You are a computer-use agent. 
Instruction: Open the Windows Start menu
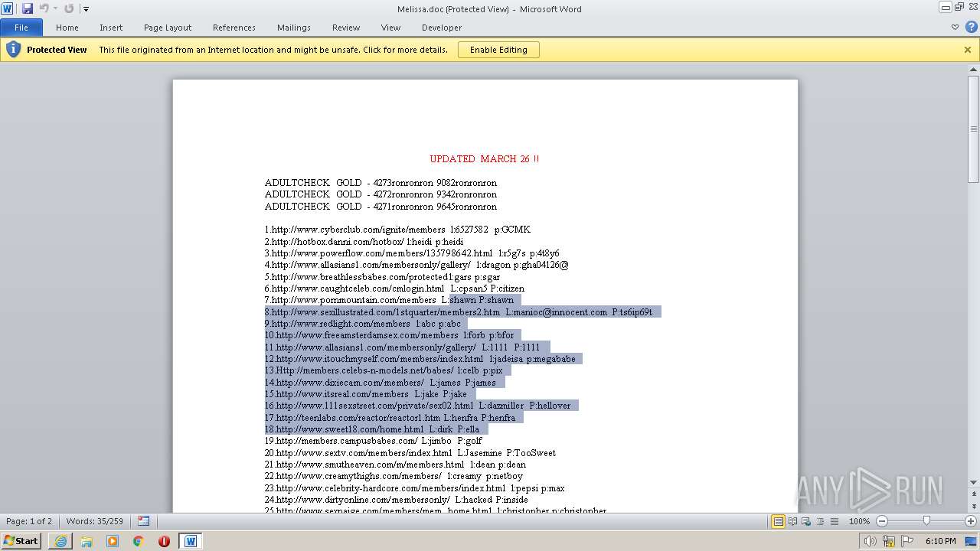point(21,540)
